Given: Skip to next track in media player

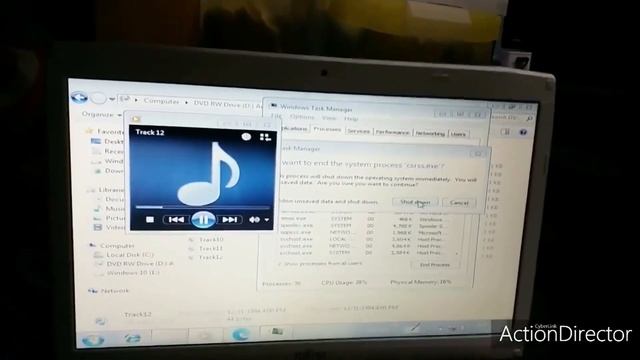Looking at the screenshot, I should (230, 220).
